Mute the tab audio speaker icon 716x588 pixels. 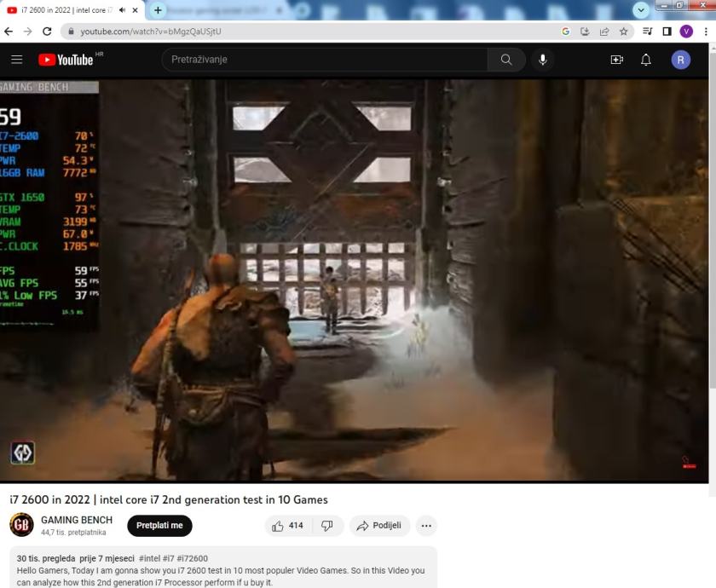click(x=123, y=10)
